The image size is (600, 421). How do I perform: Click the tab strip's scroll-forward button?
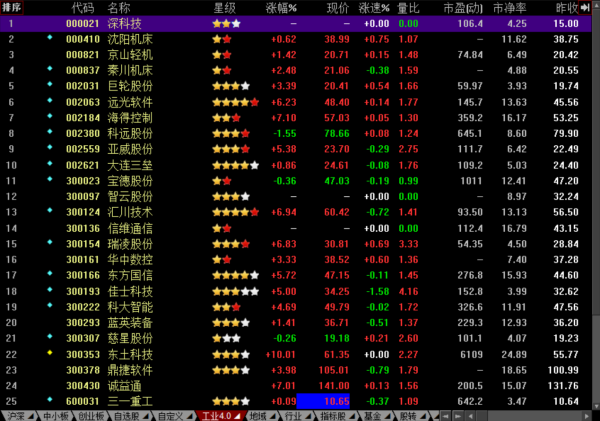point(458,416)
